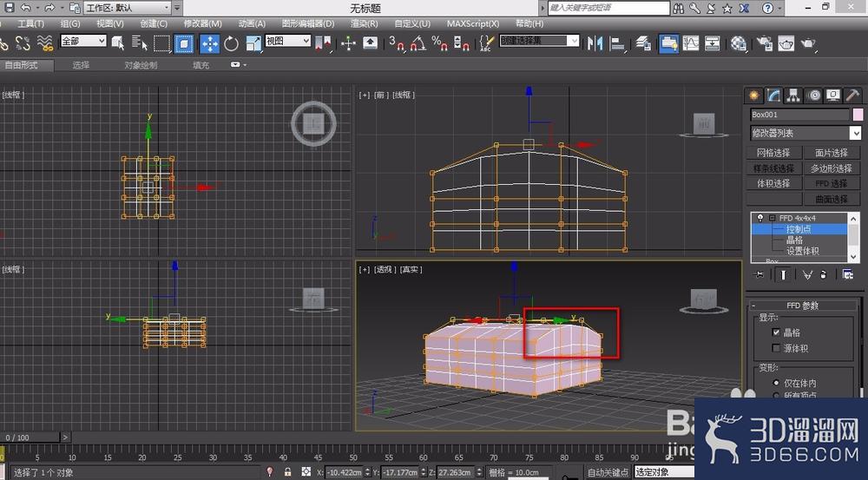The width and height of the screenshot is (868, 480).
Task: Open the Schematic View icon
Action: [712, 43]
